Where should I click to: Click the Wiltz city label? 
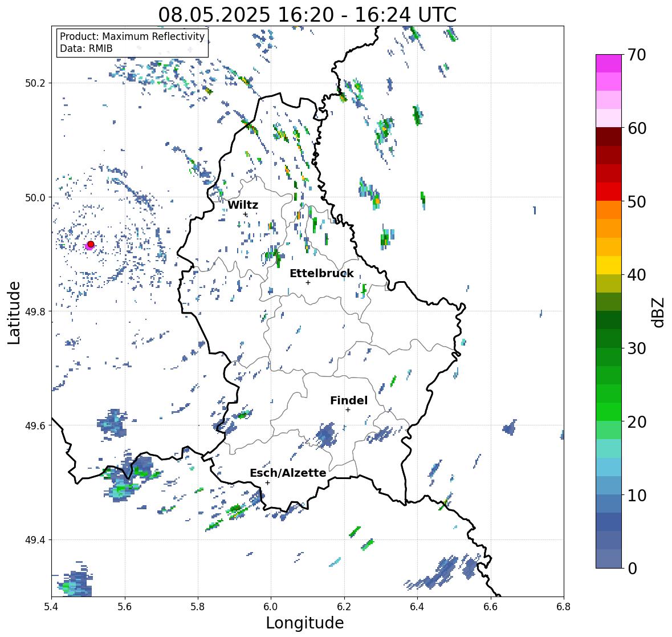pos(243,205)
